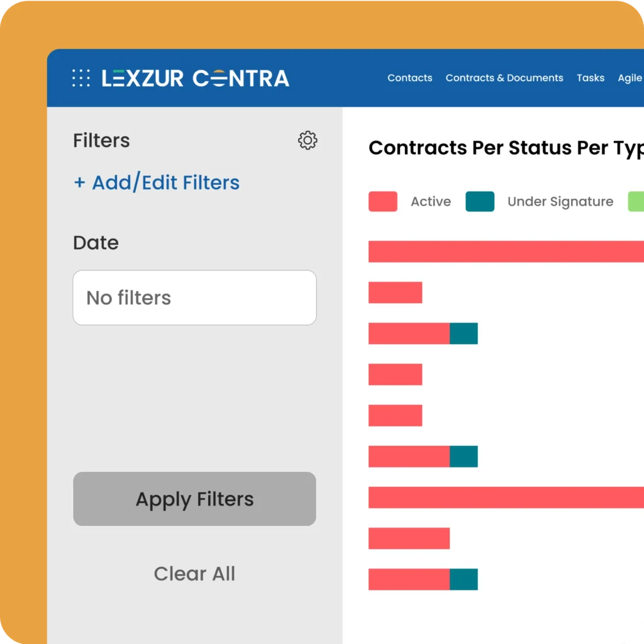644x644 pixels.
Task: Click the Contracts Per Status Per Type title
Action: pos(503,148)
